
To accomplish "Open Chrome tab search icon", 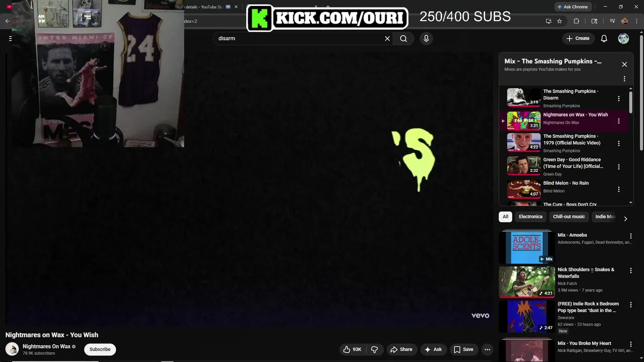I will point(594,21).
